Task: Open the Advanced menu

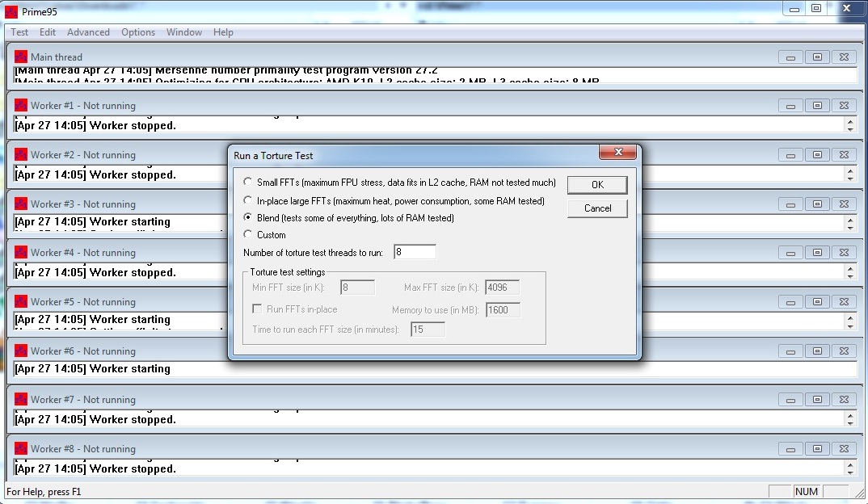Action: click(x=88, y=32)
